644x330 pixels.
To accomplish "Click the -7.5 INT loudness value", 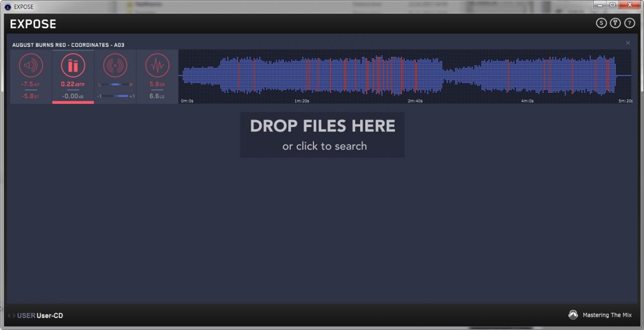I will click(x=31, y=84).
